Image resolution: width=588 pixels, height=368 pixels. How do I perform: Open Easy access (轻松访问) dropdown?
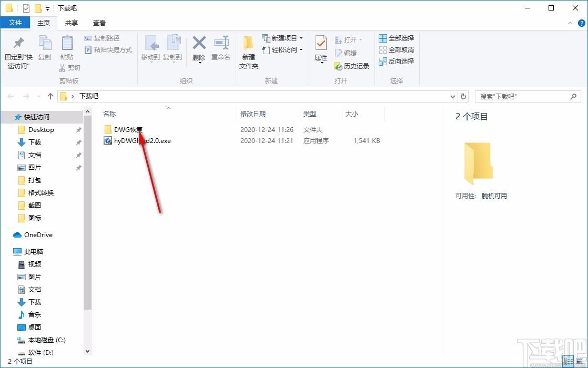pos(282,50)
